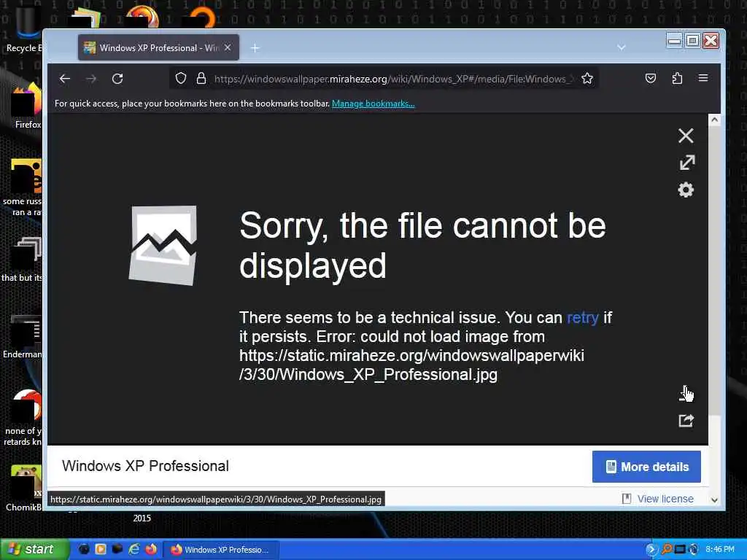Maximize the Firefox window
Viewport: 747px width, 560px height.
pos(693,41)
